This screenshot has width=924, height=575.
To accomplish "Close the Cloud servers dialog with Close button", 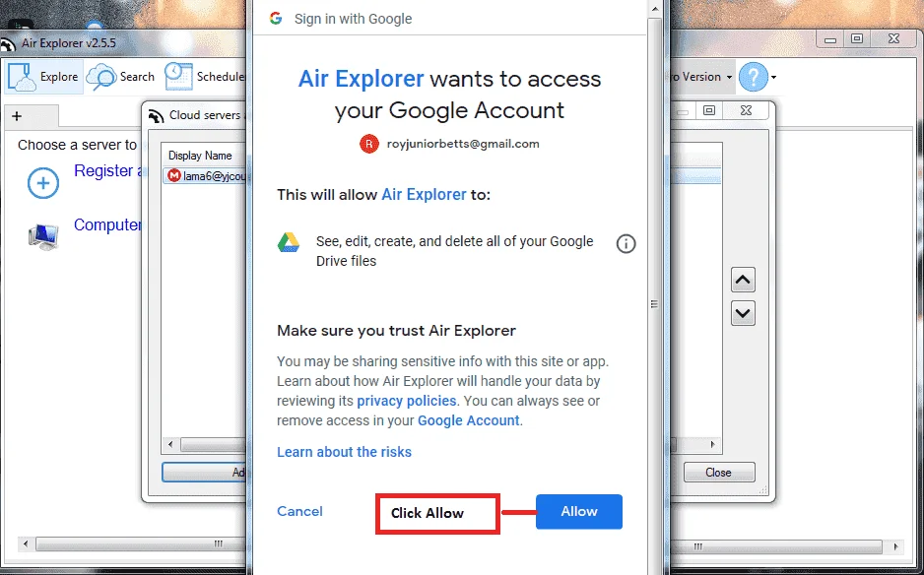I will (x=718, y=473).
